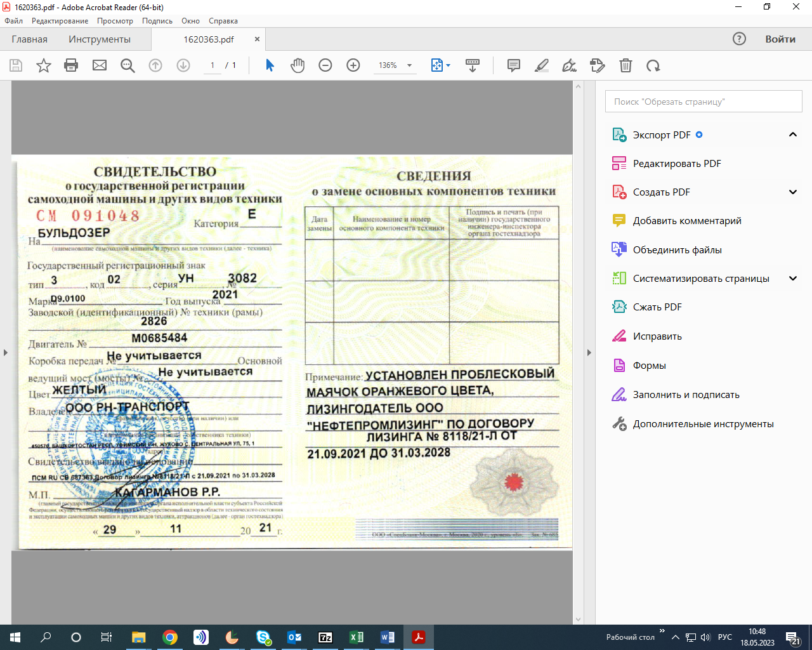Delete the page with the trash icon
The image size is (812, 650).
(625, 65)
